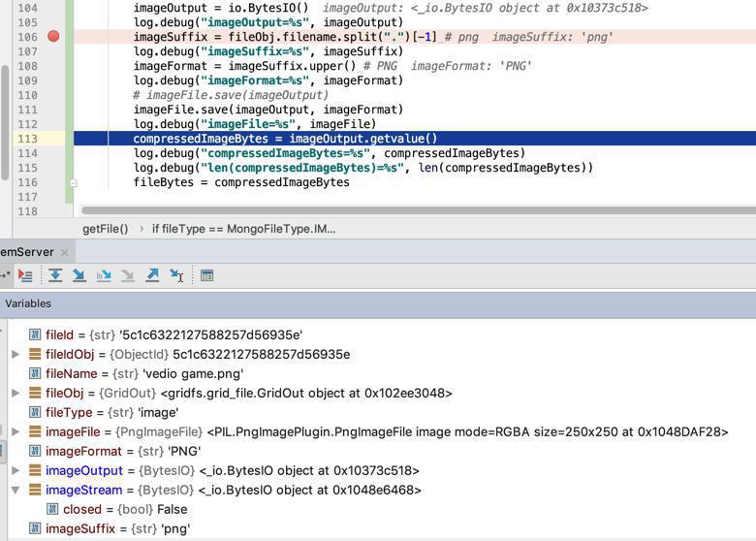Viewport: 756px width, 541px height.
Task: Select the emServer debug tab
Action: (x=27, y=252)
